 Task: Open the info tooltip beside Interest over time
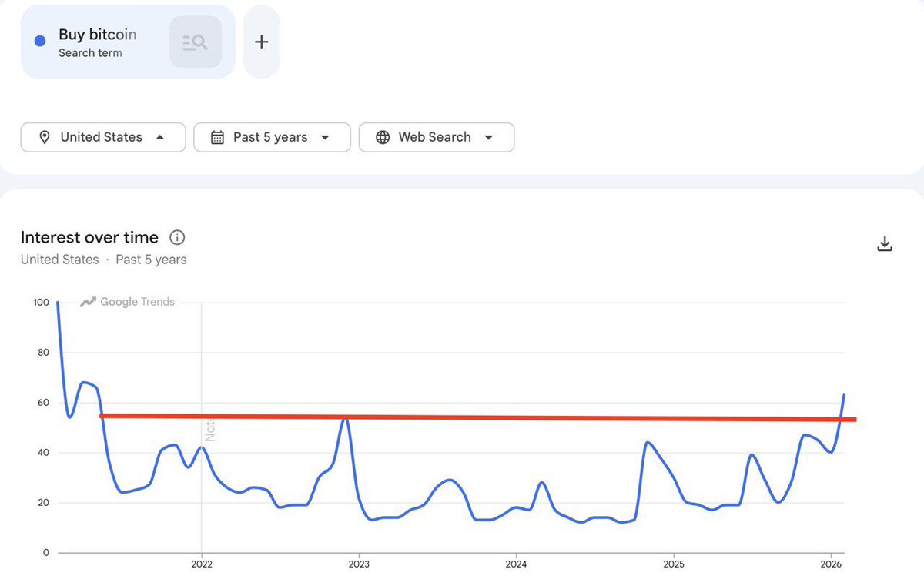tap(177, 237)
